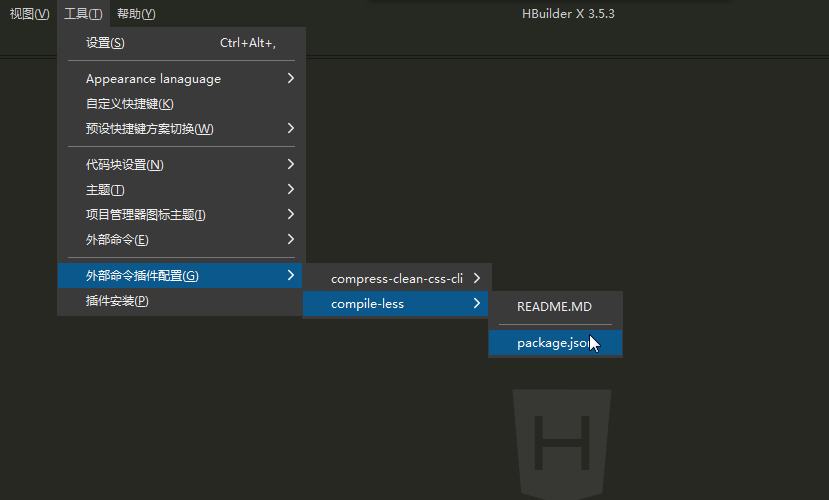Open the 帮助(Y) menu
The width and height of the screenshot is (829, 500).
136,14
